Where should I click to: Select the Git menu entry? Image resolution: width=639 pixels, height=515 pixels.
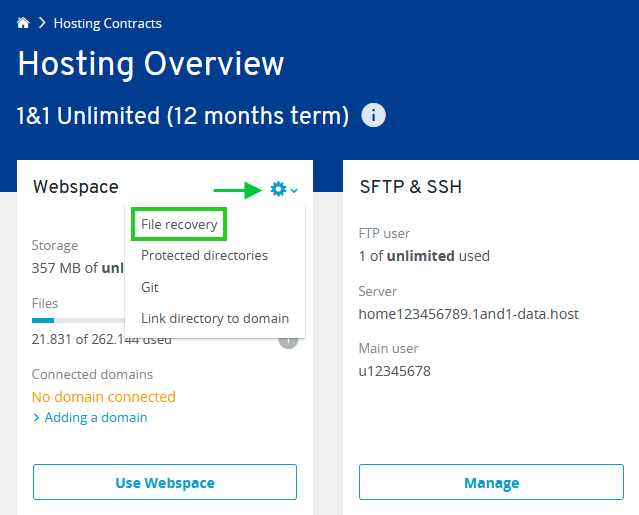(x=150, y=287)
